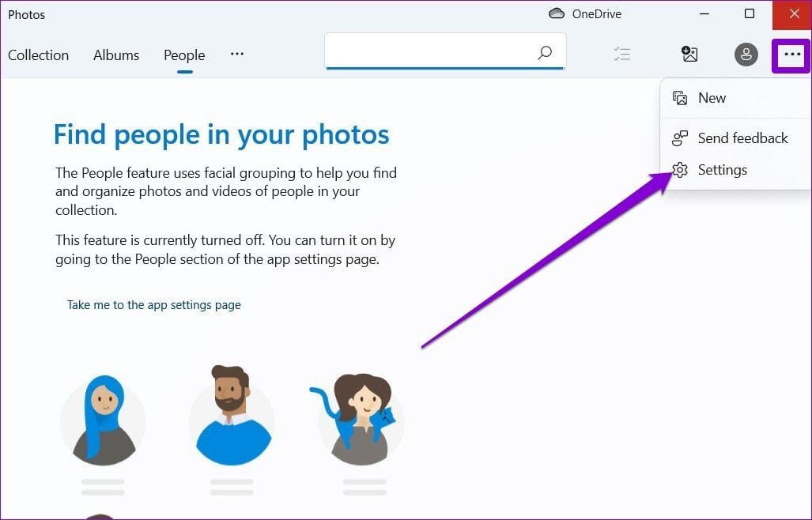This screenshot has width=812, height=520.
Task: Open Settings from the menu
Action: click(x=735, y=170)
